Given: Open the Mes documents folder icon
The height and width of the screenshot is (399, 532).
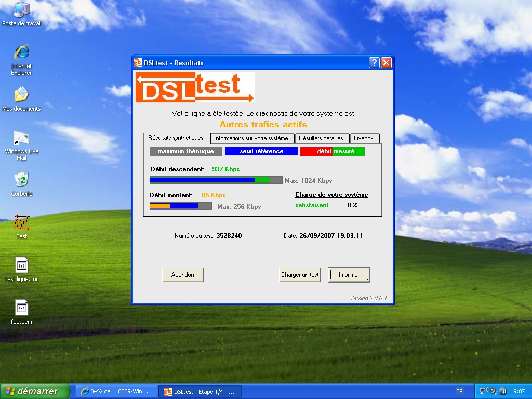Looking at the screenshot, I should click(x=21, y=95).
